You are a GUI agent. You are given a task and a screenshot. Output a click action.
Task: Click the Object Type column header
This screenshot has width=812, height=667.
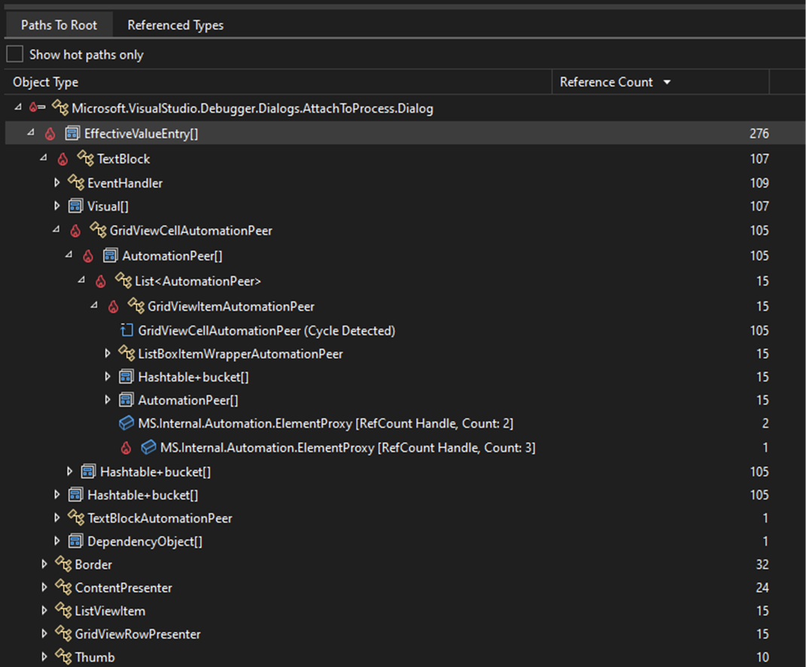pos(46,82)
